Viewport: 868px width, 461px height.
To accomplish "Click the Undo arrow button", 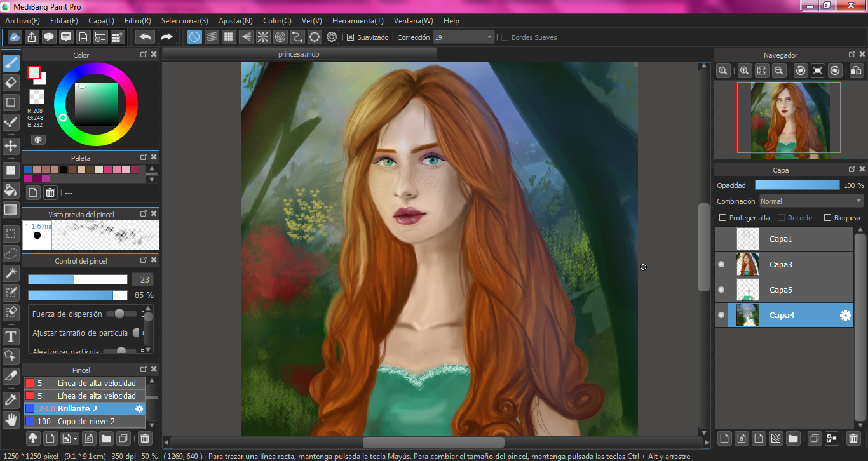I will 146,37.
